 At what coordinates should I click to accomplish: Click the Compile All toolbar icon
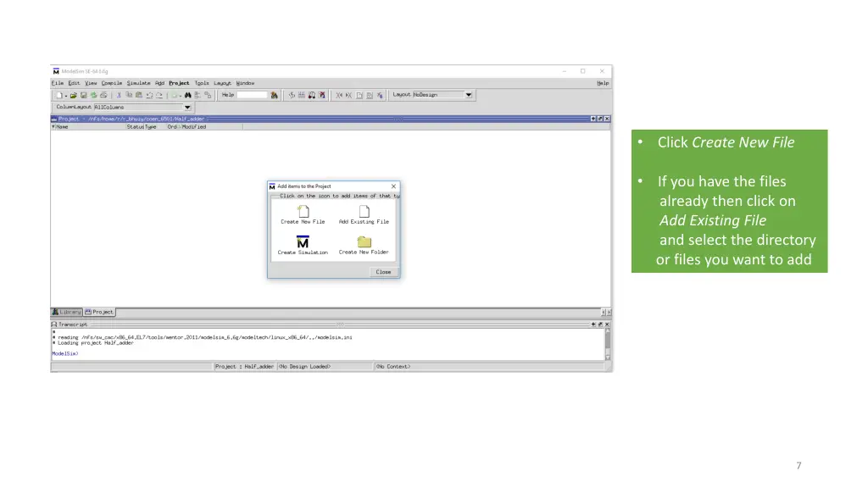(302, 95)
